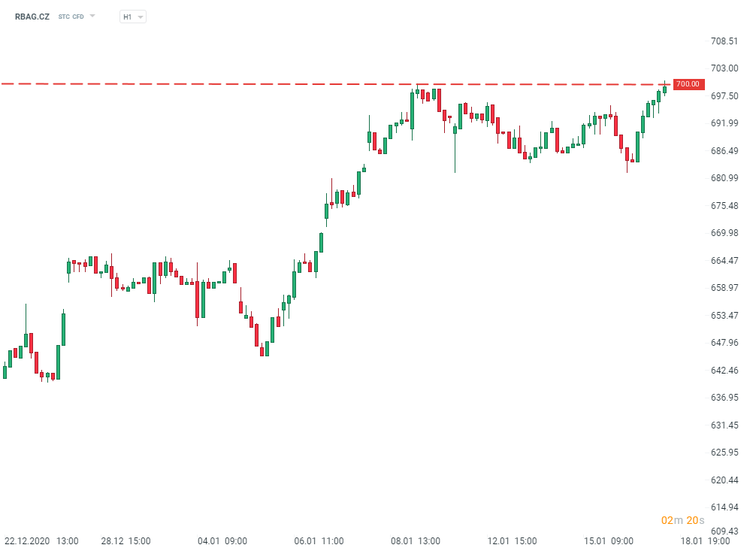Image resolution: width=756 pixels, height=554 pixels.
Task: Click the 609.43 price axis label
Action: [724, 531]
